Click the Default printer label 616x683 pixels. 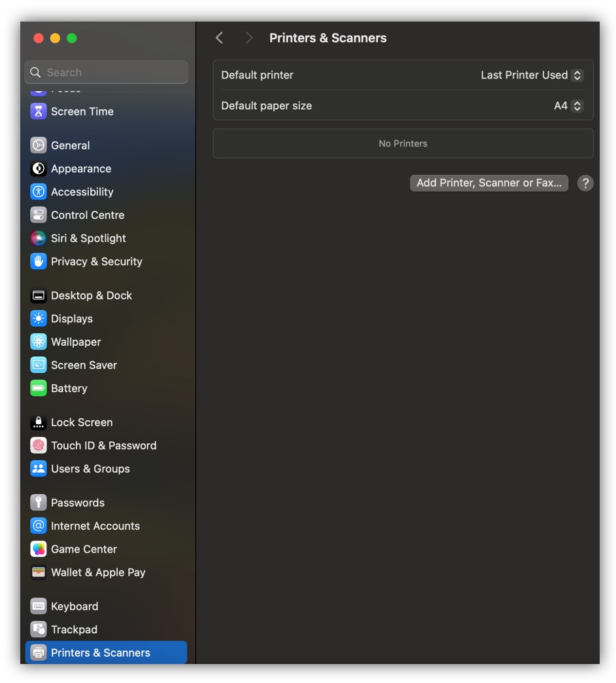257,75
